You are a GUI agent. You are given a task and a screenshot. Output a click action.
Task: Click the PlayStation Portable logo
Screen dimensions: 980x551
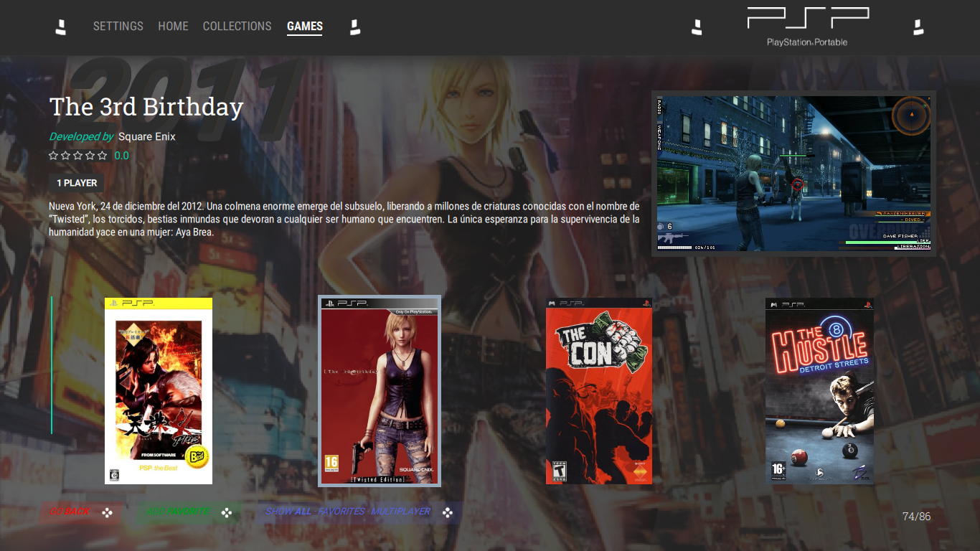(x=807, y=27)
